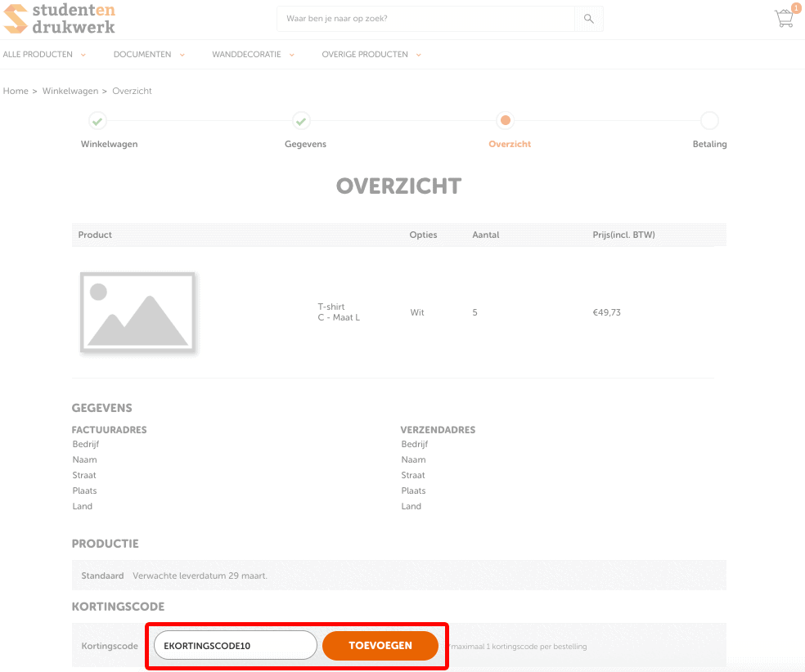Viewport: 805px width, 672px height.
Task: Select the Gegevens step label
Action: point(305,144)
